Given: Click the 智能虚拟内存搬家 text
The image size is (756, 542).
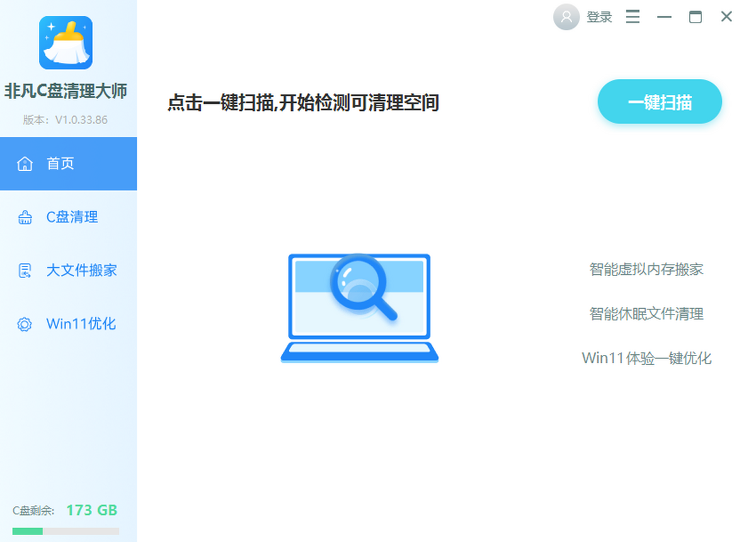Looking at the screenshot, I should (x=646, y=270).
